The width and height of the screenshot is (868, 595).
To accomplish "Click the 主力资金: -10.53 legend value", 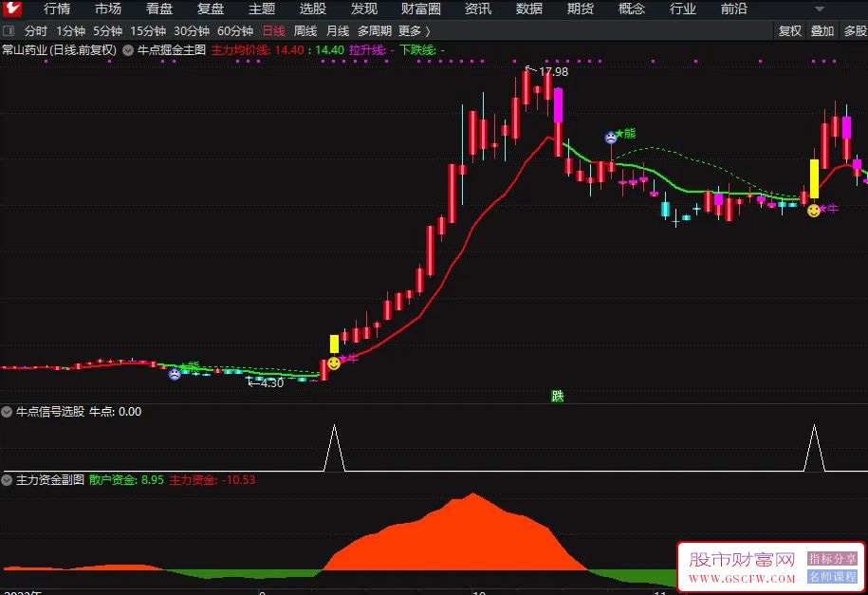I will [212, 480].
